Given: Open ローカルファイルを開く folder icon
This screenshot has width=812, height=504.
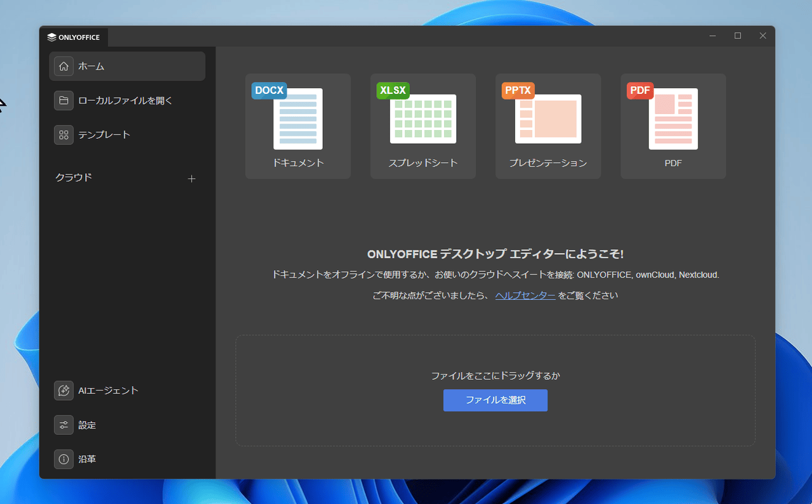Looking at the screenshot, I should (x=63, y=100).
